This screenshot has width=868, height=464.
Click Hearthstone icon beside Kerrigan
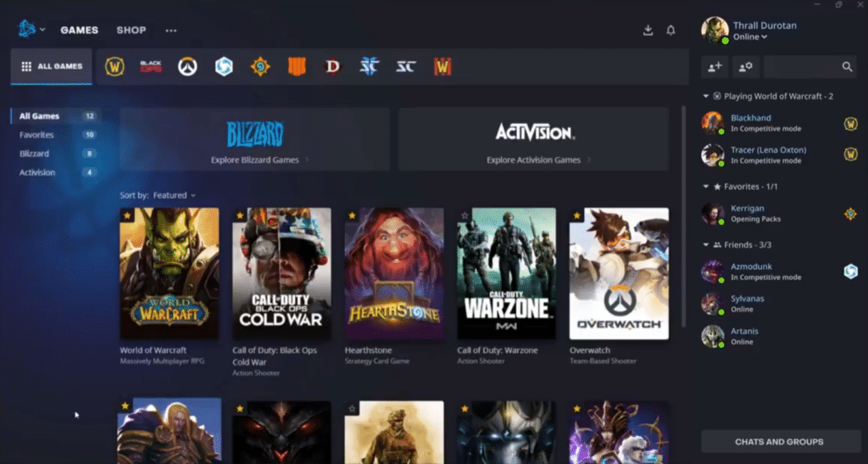pos(850,214)
